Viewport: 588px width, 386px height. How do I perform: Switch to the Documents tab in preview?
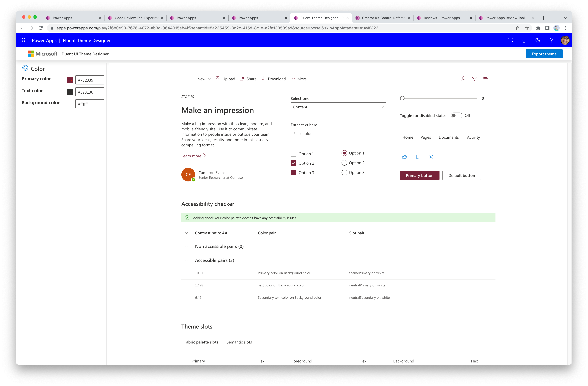449,137
